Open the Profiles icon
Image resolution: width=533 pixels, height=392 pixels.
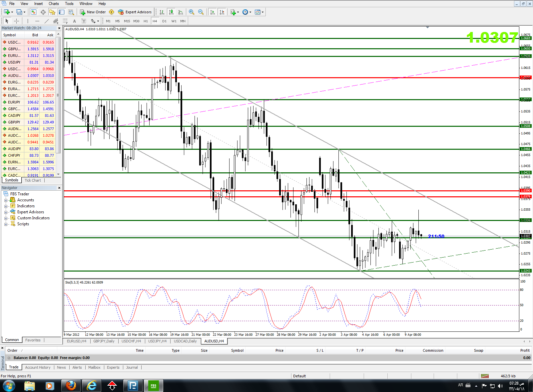[19, 12]
